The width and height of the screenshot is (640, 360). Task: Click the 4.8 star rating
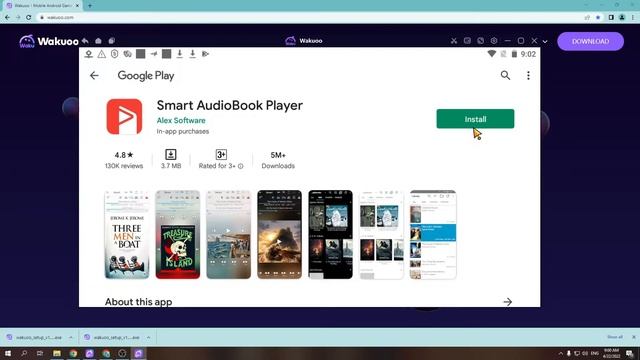coord(124,155)
